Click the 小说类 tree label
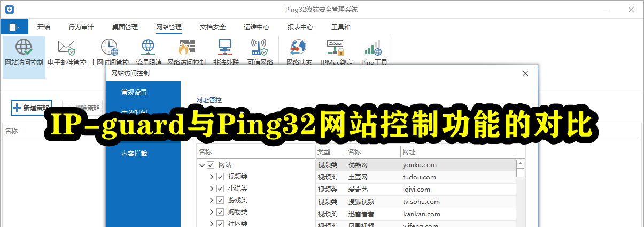The image size is (644, 227). [x=237, y=188]
